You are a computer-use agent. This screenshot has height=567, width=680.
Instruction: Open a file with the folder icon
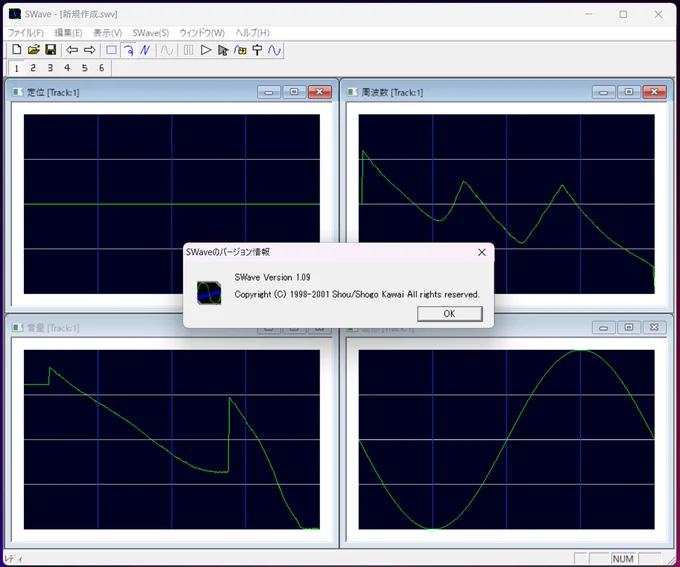click(x=33, y=50)
